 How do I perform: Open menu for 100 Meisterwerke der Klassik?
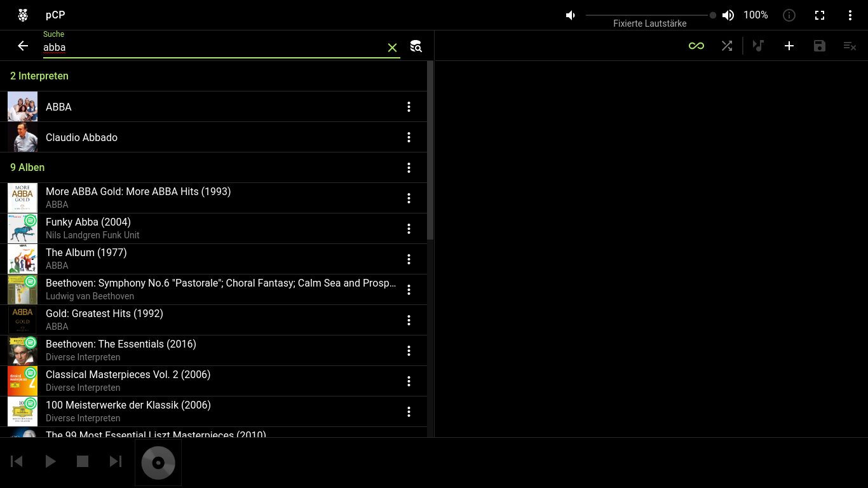[x=409, y=412]
